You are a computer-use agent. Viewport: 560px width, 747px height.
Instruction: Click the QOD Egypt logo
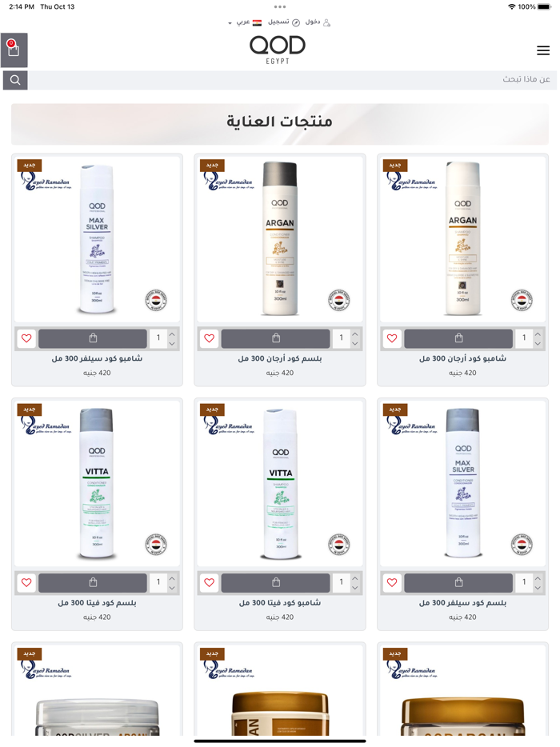pos(278,50)
